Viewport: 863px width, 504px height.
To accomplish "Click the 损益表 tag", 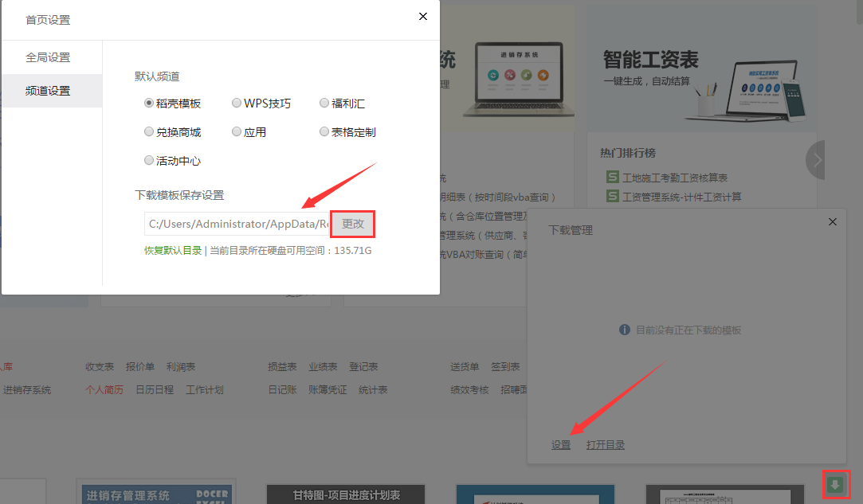I will pos(282,366).
